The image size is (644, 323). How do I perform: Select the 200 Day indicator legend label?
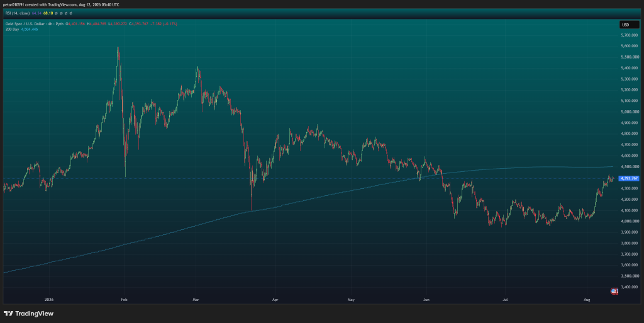pyautogui.click(x=12, y=30)
